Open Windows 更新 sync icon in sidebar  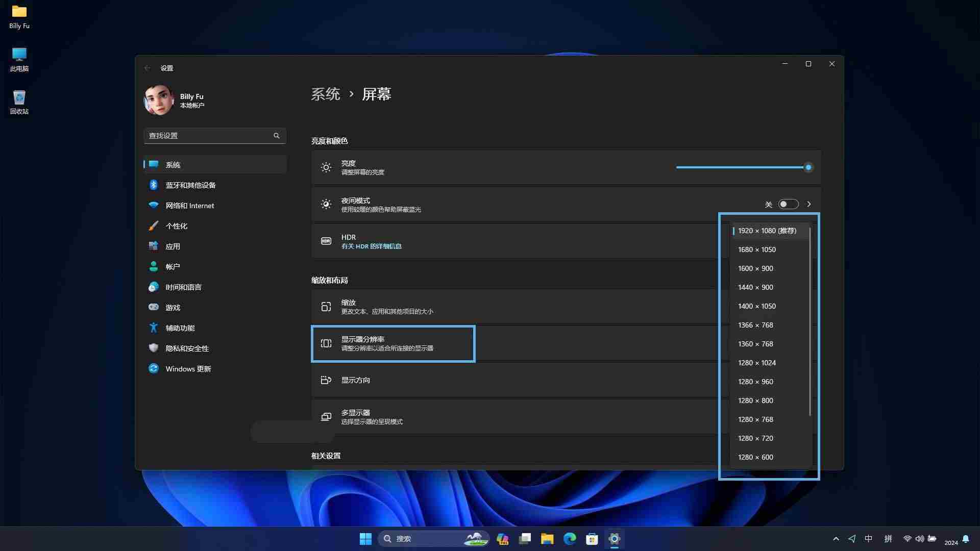pos(154,369)
